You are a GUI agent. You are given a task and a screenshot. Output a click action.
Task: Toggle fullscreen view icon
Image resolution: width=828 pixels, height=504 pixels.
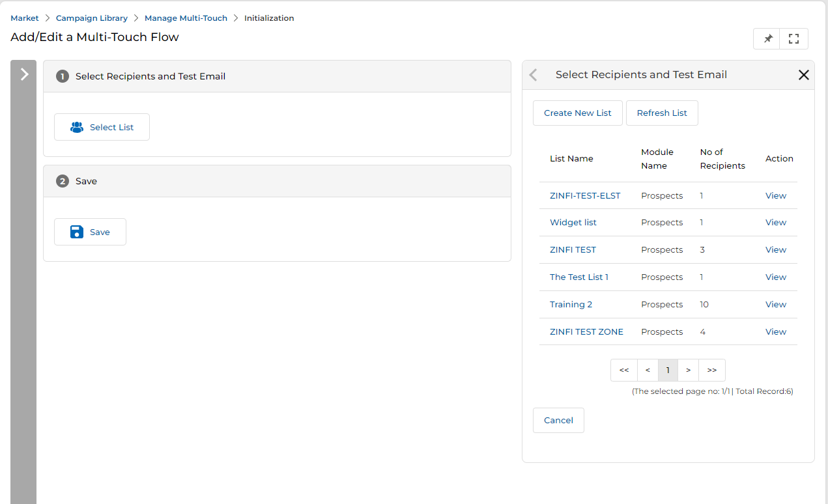coord(793,38)
